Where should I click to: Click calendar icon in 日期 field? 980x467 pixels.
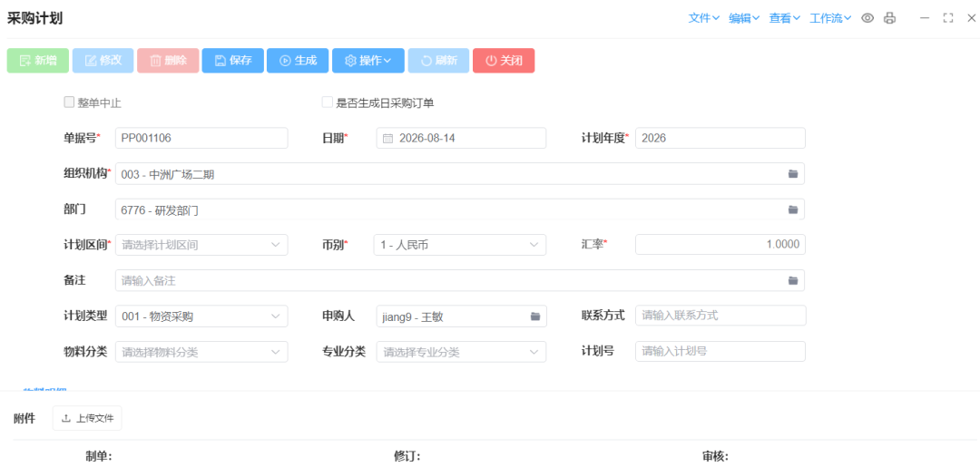click(x=387, y=139)
